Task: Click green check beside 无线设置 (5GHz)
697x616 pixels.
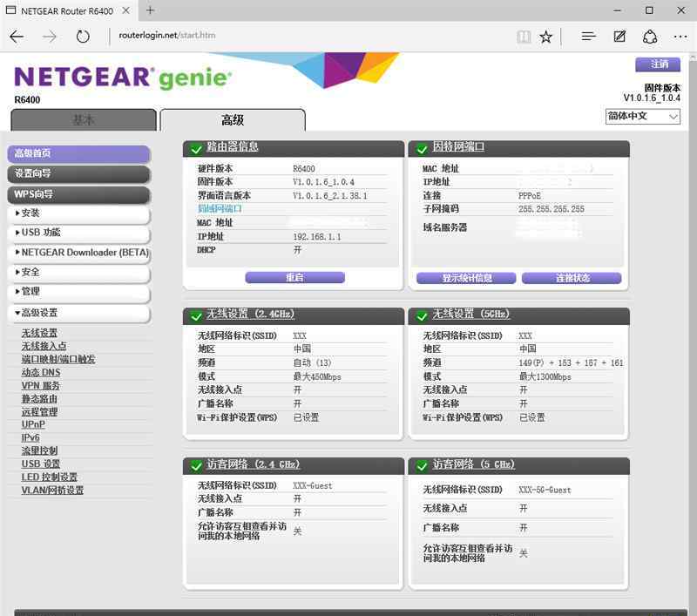Action: (422, 316)
